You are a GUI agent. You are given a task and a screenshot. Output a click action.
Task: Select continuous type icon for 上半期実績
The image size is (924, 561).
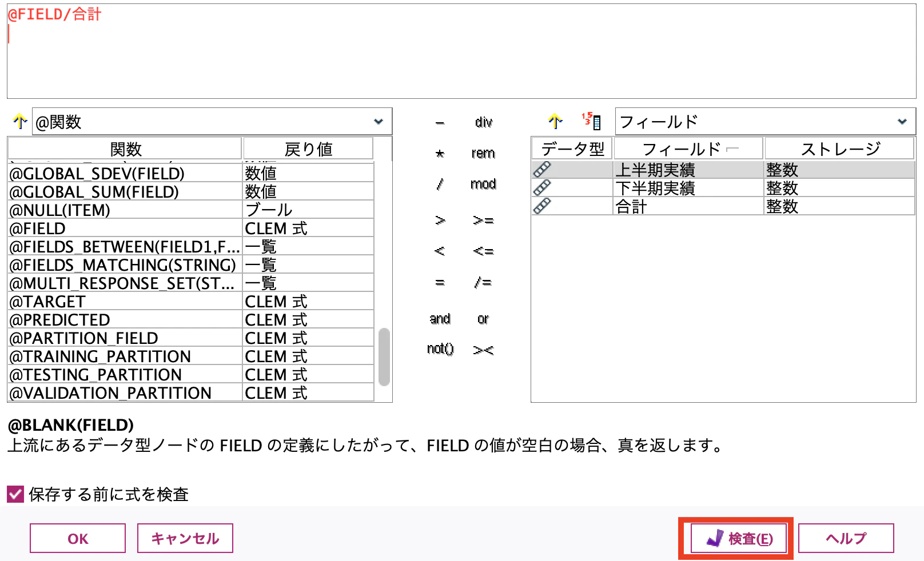click(541, 170)
